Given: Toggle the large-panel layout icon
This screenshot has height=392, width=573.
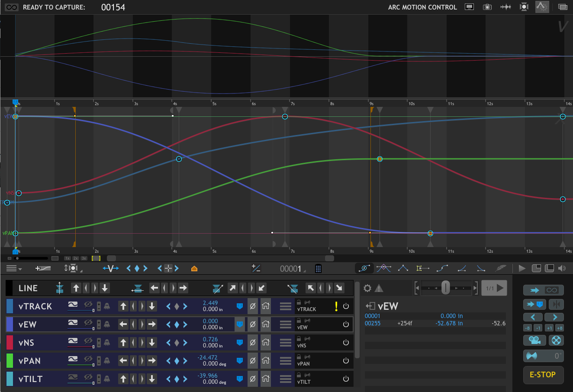Looking at the screenshot, I should (549, 268).
